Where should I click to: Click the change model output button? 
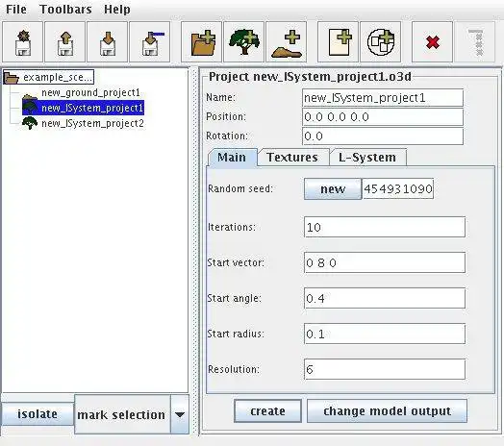tap(387, 411)
